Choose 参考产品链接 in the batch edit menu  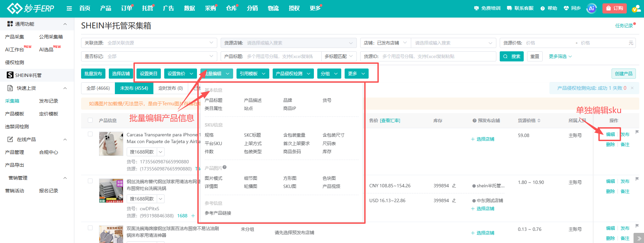click(218, 213)
